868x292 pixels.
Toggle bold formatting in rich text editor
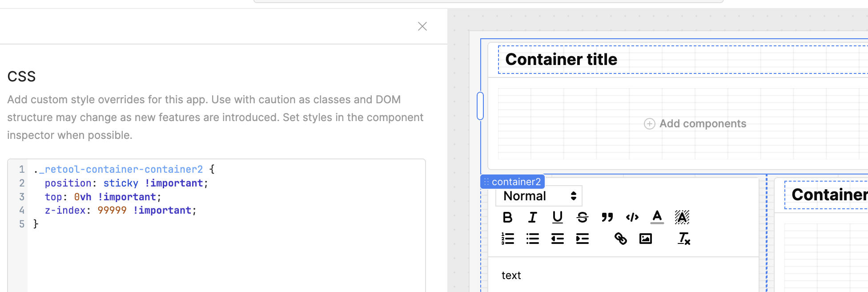[507, 217]
